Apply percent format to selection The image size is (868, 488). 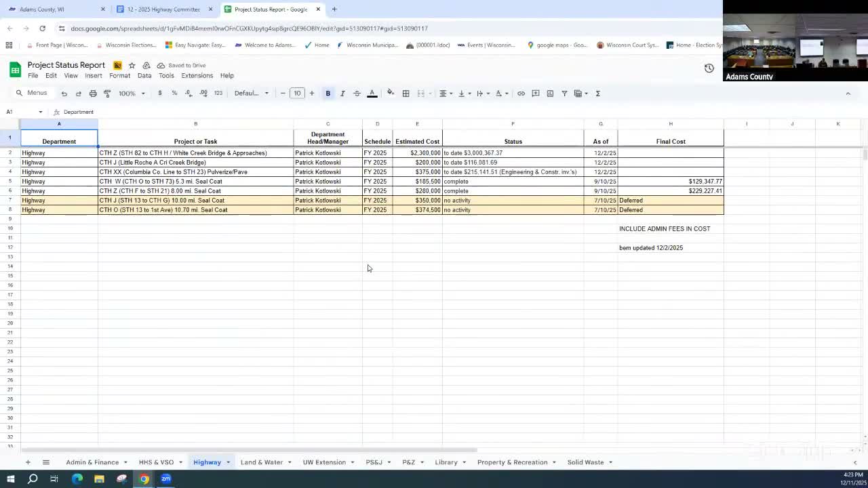[174, 94]
